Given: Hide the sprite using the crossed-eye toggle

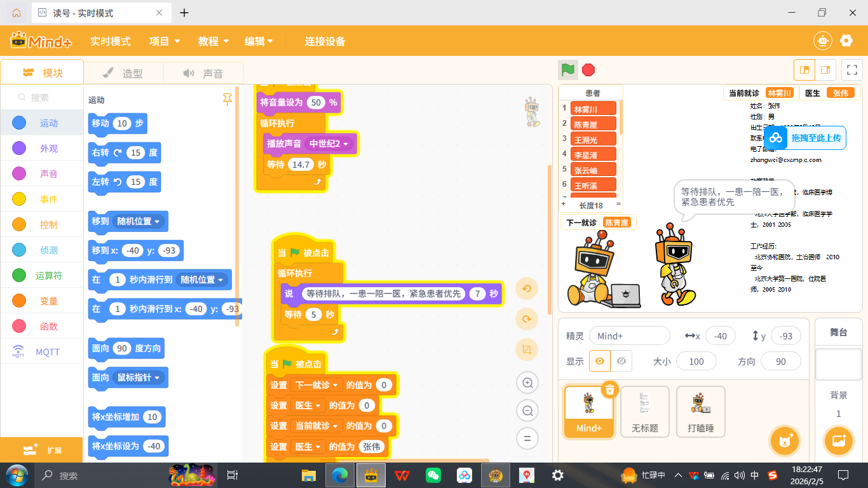Looking at the screenshot, I should point(621,361).
